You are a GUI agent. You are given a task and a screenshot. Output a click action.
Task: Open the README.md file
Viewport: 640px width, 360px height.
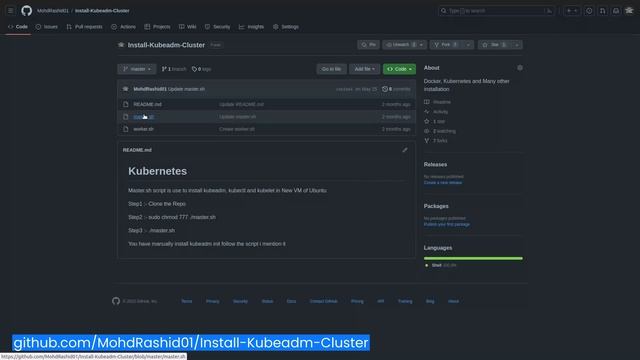point(147,104)
